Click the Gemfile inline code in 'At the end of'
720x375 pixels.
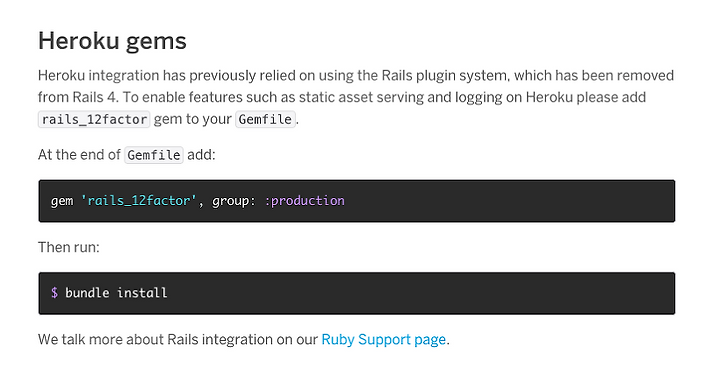tap(154, 155)
